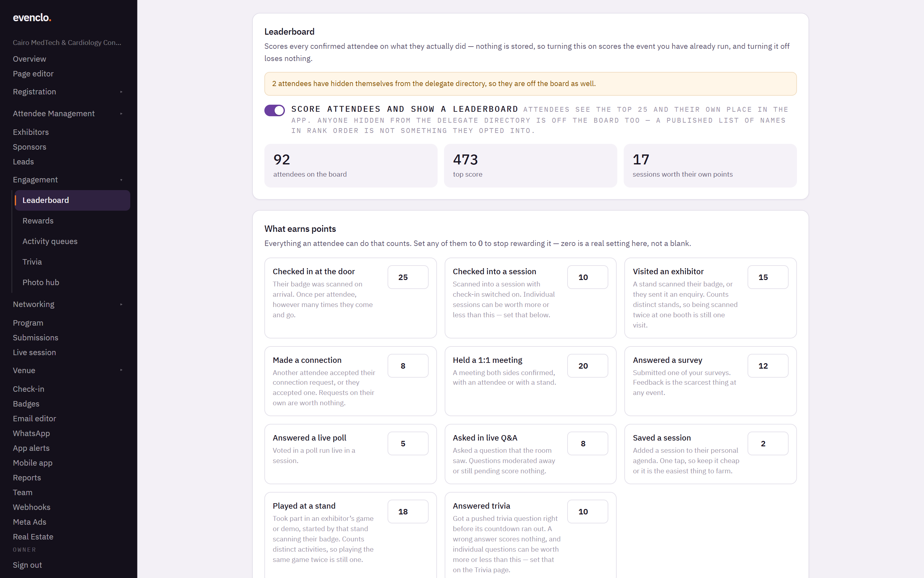The image size is (924, 578).
Task: Toggle Score attendees and show a leaderboard switch
Action: pyautogui.click(x=275, y=110)
